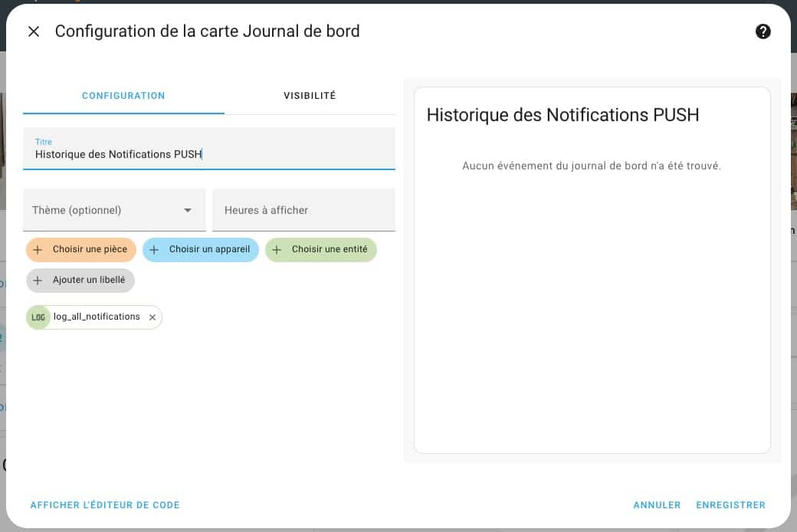The image size is (797, 532).
Task: Click the green LOG entity icon
Action: coord(38,317)
